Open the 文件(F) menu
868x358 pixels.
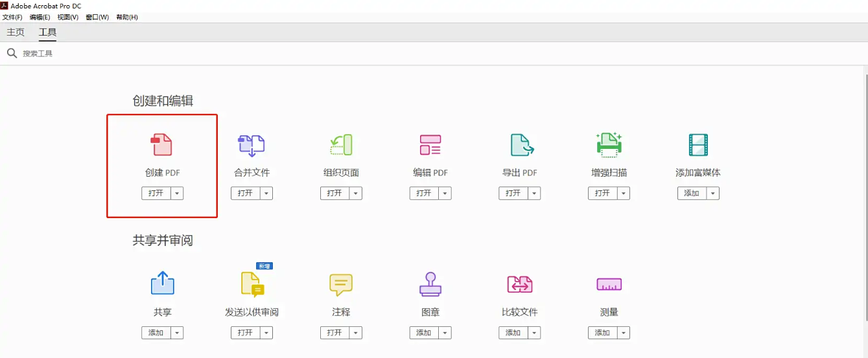(12, 17)
